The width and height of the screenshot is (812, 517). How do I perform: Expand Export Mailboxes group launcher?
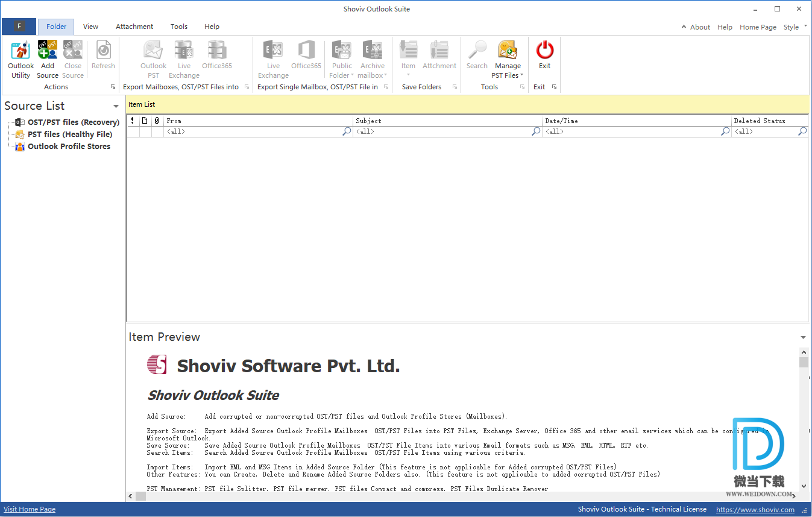point(247,87)
